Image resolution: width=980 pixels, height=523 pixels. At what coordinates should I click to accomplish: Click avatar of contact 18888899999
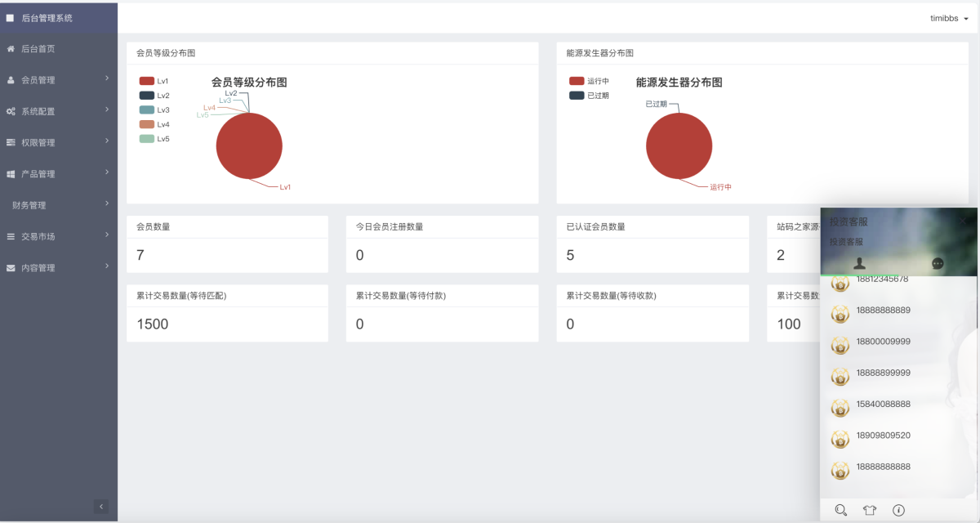tap(840, 376)
